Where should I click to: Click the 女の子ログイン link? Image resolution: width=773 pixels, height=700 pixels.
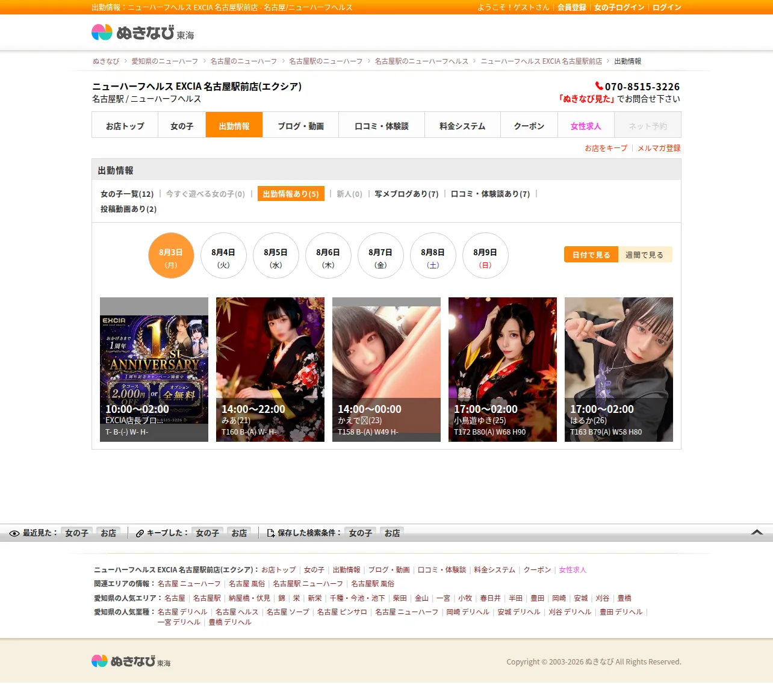619,7
